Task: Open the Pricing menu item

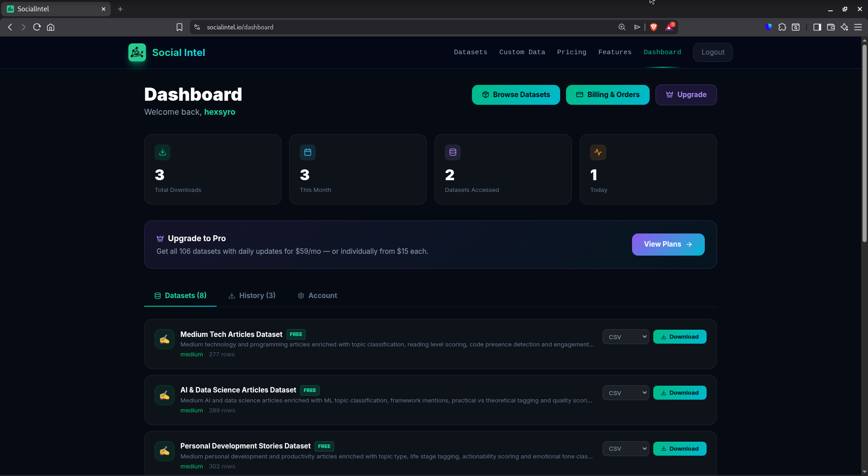Action: coord(571,52)
